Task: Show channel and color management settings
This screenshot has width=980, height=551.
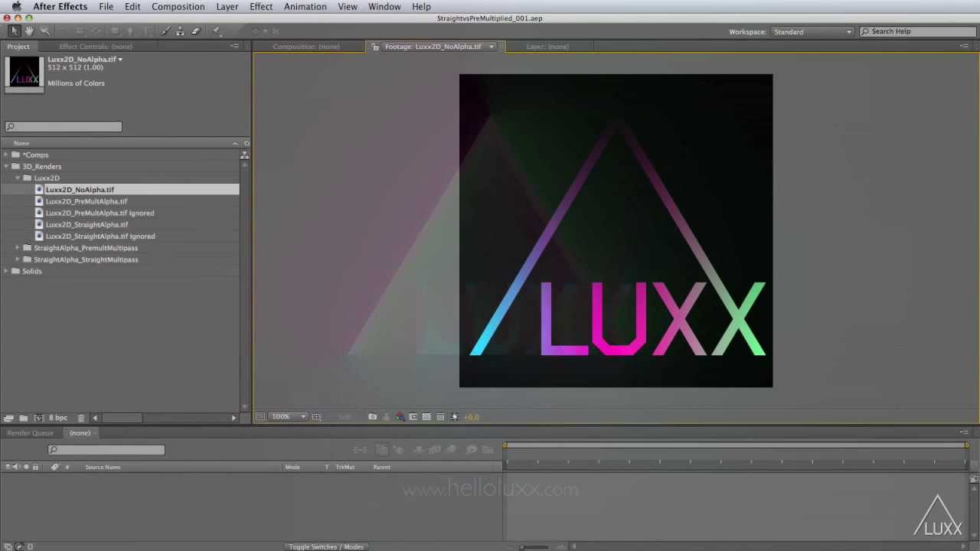Action: pos(400,417)
